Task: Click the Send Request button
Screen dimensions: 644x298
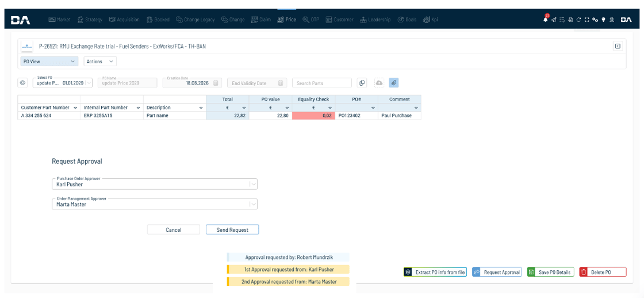Action: tap(232, 230)
